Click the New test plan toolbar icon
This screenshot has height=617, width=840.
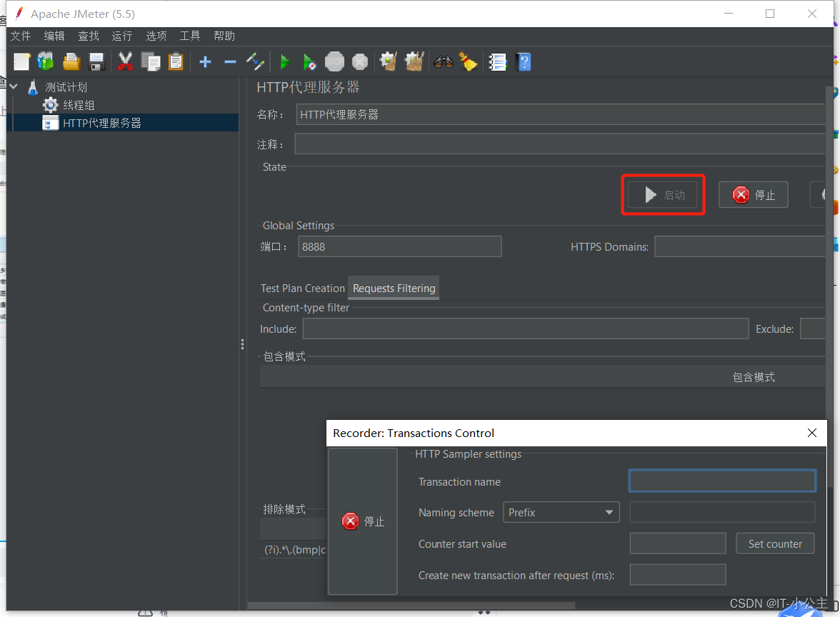(x=21, y=61)
